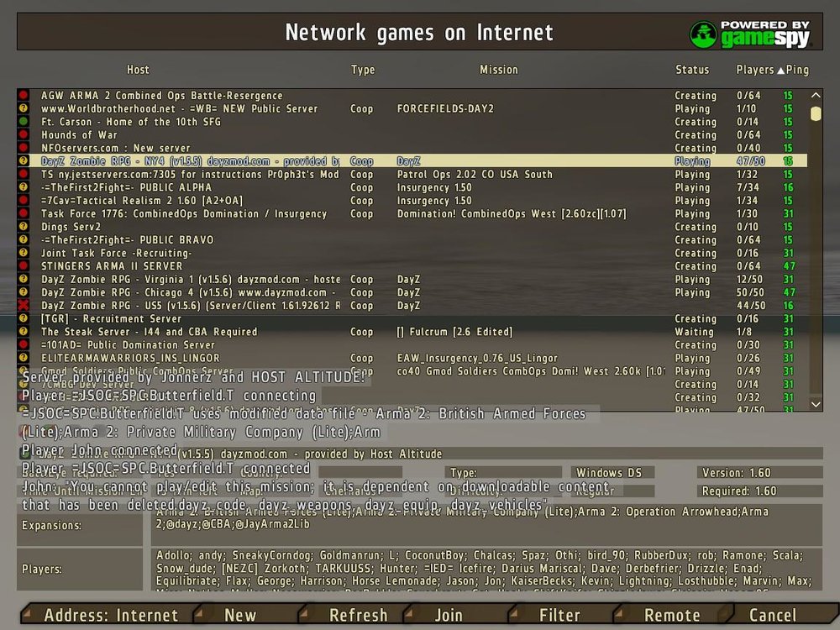Select the DayZ Zombie RPG Virginia 1 server
The width and height of the screenshot is (840, 630).
pyautogui.click(x=412, y=279)
